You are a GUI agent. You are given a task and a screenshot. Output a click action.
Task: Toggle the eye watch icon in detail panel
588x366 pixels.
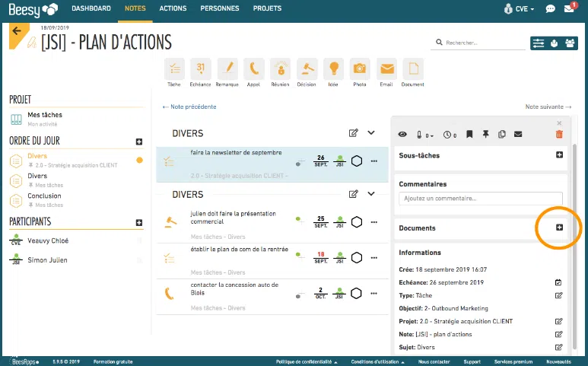[402, 134]
